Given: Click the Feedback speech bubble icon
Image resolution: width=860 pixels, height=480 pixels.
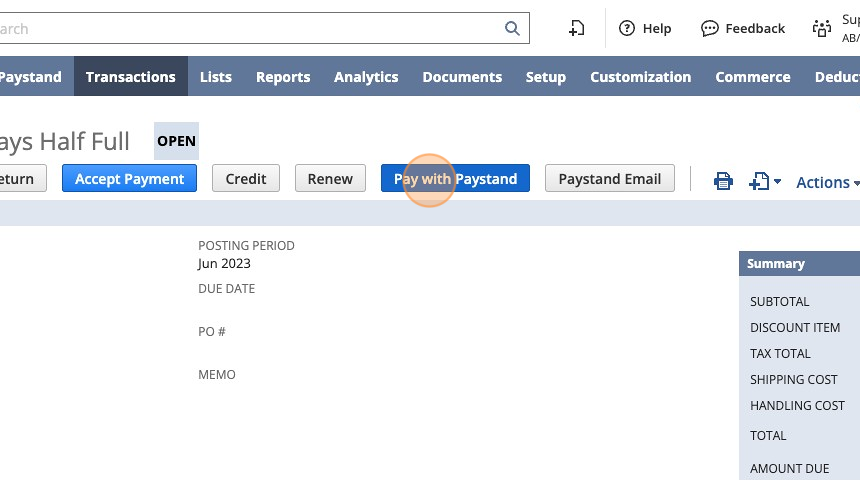Looking at the screenshot, I should [x=710, y=29].
